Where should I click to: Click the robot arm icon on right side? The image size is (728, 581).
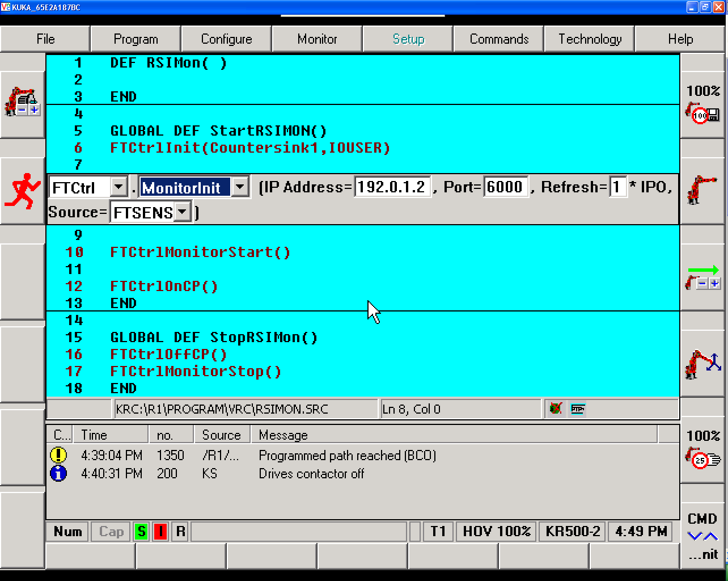pos(702,190)
